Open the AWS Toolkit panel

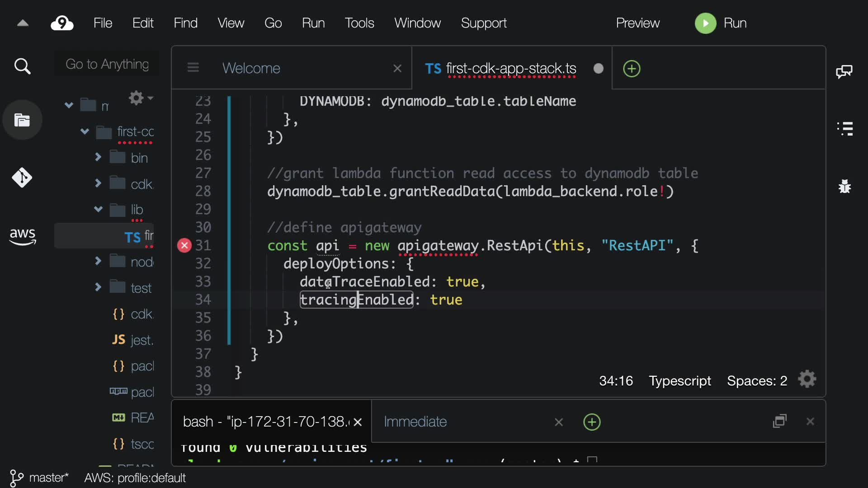pos(22,236)
